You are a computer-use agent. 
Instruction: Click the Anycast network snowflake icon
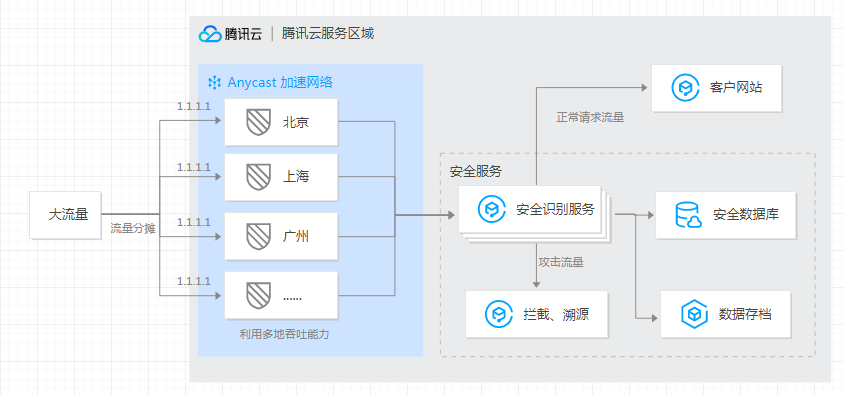click(x=215, y=83)
